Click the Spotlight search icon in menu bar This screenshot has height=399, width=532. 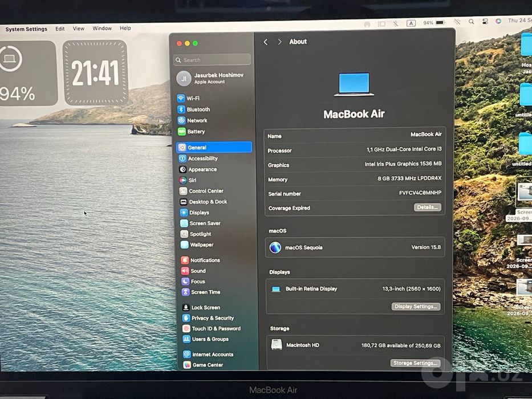point(471,22)
